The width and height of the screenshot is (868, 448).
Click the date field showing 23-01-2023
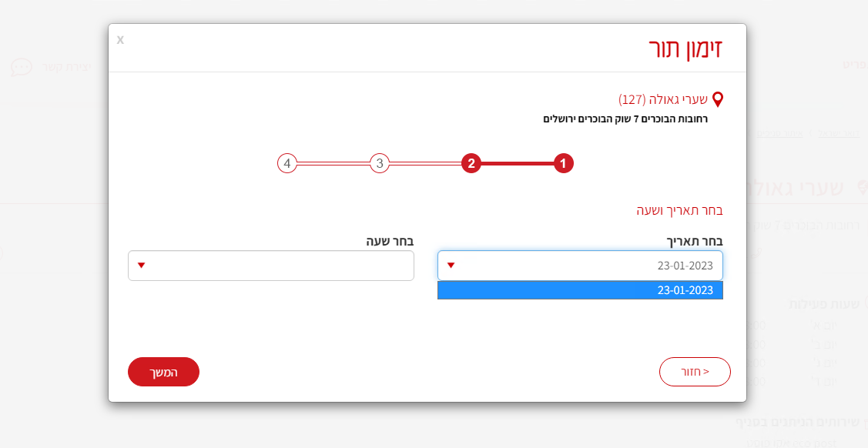[580, 266]
